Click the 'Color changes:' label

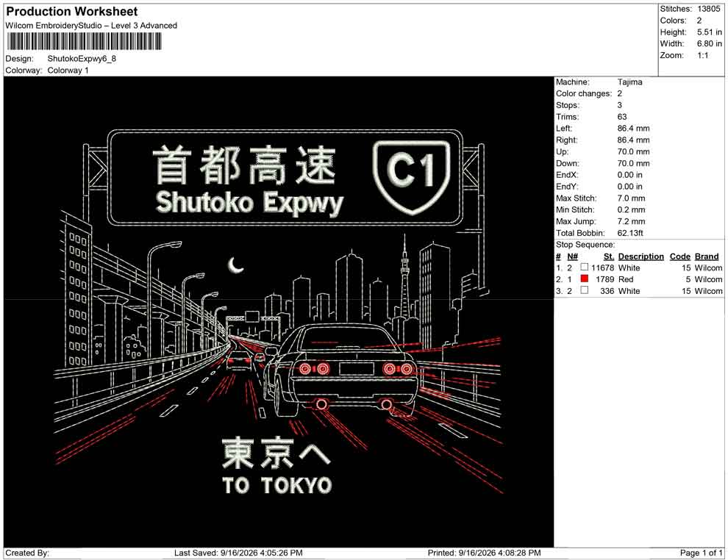(584, 93)
